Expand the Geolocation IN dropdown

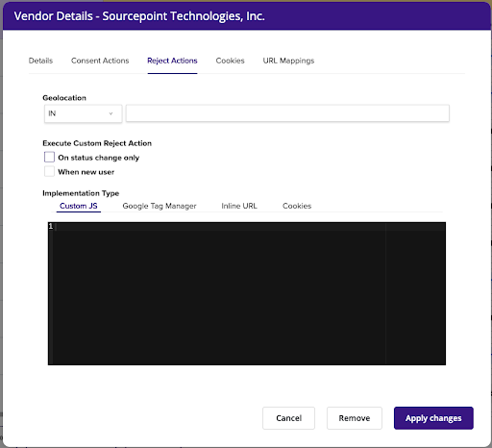pos(83,113)
